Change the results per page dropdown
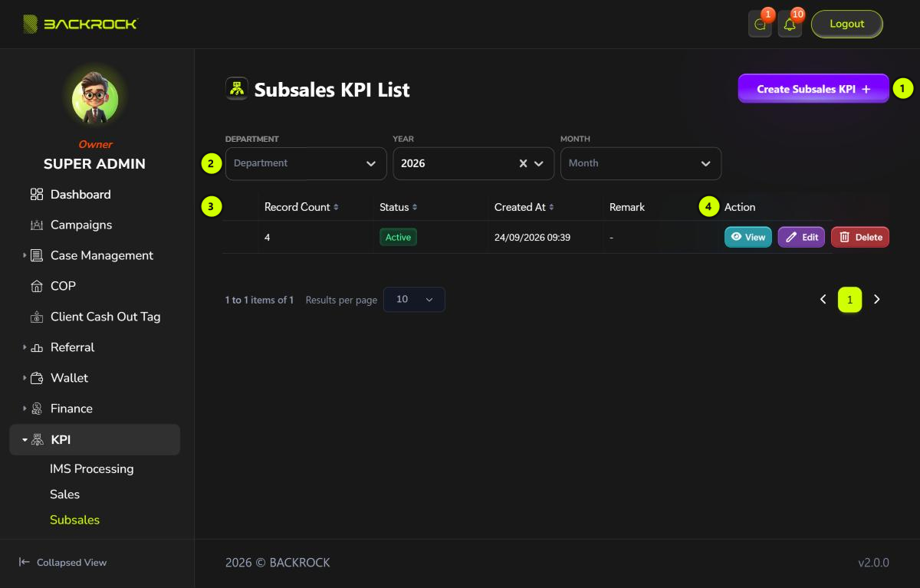The image size is (920, 588). pyautogui.click(x=414, y=299)
